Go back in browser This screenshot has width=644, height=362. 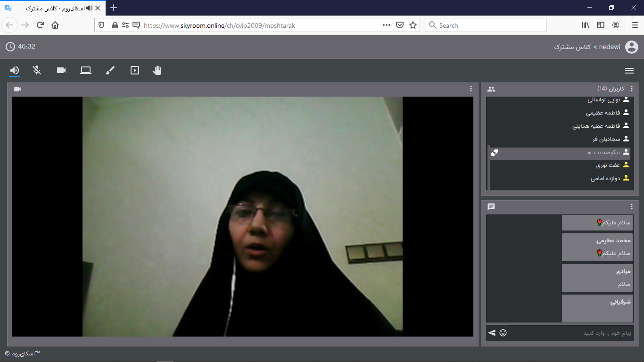(9, 25)
